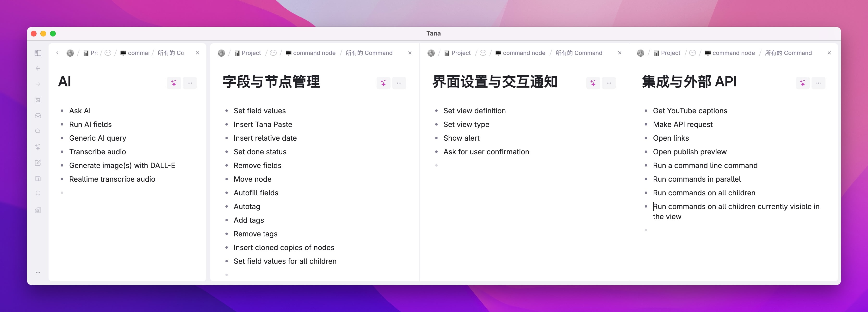Viewport: 868px width, 312px height.
Task: Select the Insert Tana Paste node
Action: pos(263,125)
